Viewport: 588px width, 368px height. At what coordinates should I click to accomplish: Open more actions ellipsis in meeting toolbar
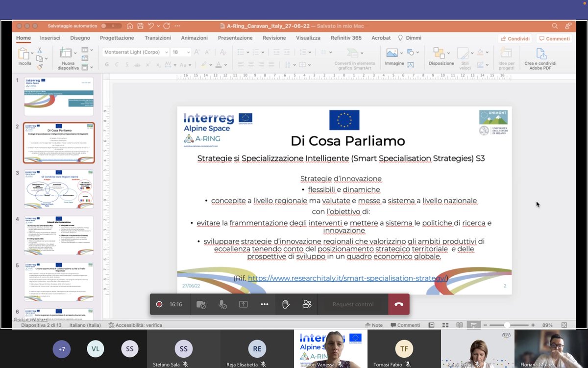265,304
